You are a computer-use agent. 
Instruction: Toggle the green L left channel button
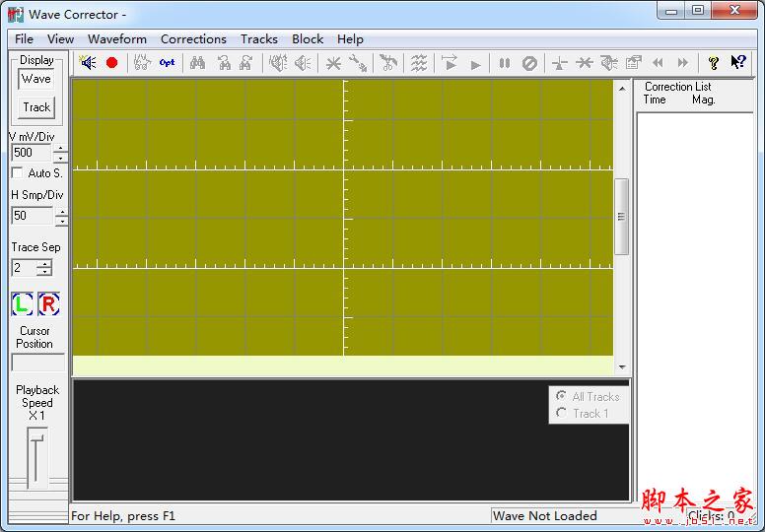[x=23, y=304]
